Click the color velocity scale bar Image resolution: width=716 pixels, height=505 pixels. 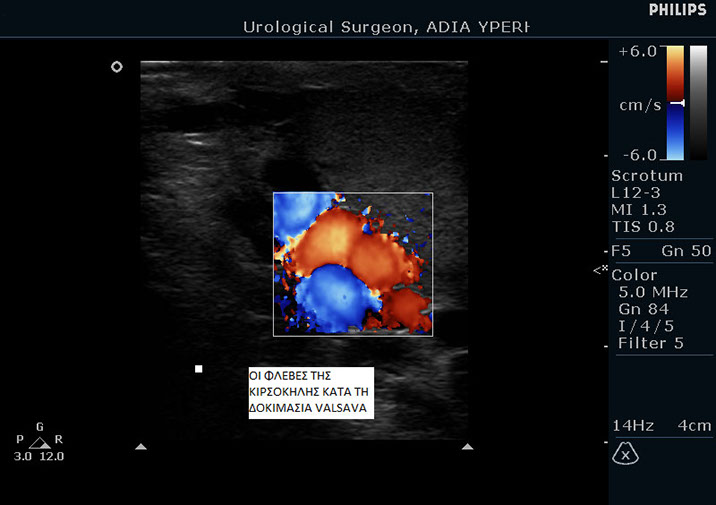[x=675, y=103]
